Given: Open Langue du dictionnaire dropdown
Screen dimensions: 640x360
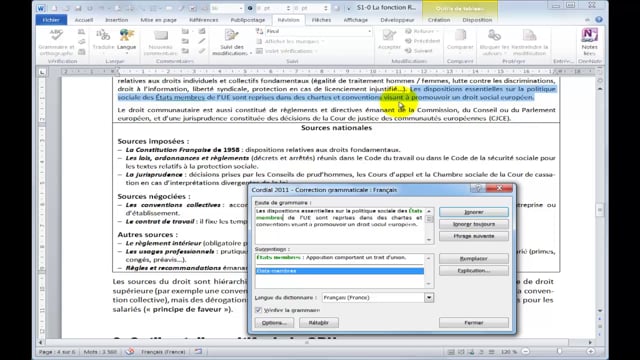Looking at the screenshot, I should [x=429, y=298].
